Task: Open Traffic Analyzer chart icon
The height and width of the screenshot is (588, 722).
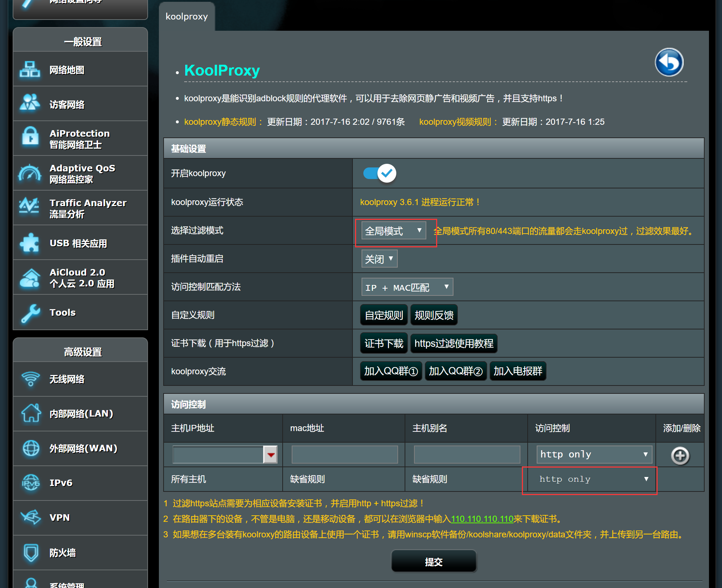Action: click(x=30, y=207)
